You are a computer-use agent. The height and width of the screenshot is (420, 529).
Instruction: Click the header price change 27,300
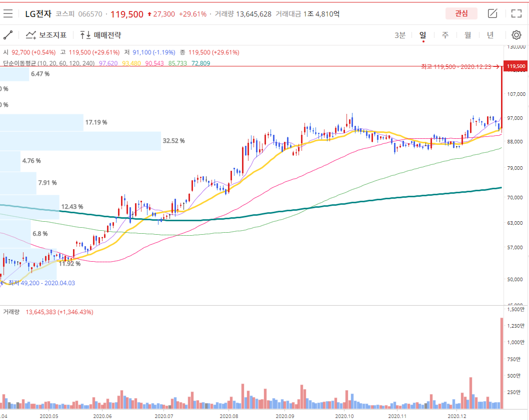[x=161, y=14]
